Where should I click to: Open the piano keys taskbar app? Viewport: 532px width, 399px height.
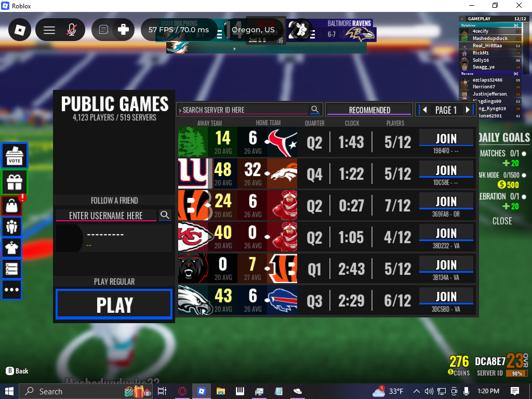click(x=240, y=391)
